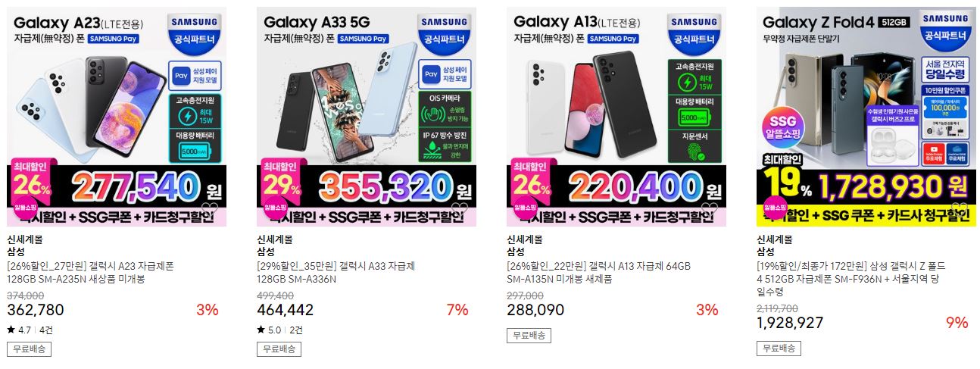Click the 4건 review count for Galaxy A23

pyautogui.click(x=46, y=330)
